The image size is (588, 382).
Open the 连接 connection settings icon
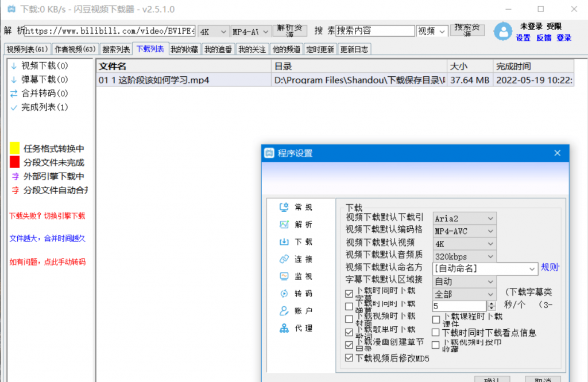284,259
